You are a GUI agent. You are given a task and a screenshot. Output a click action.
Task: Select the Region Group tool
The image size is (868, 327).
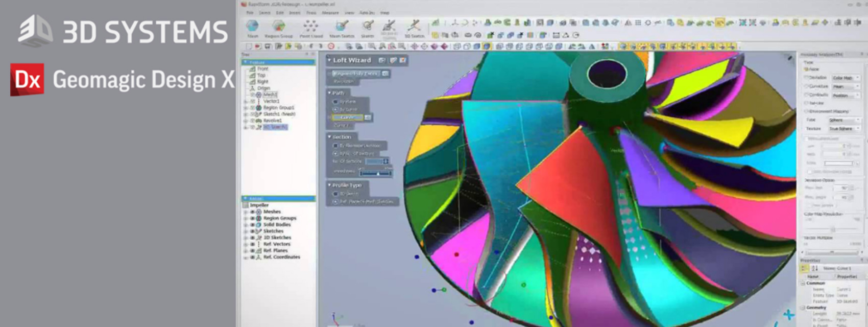point(278,26)
